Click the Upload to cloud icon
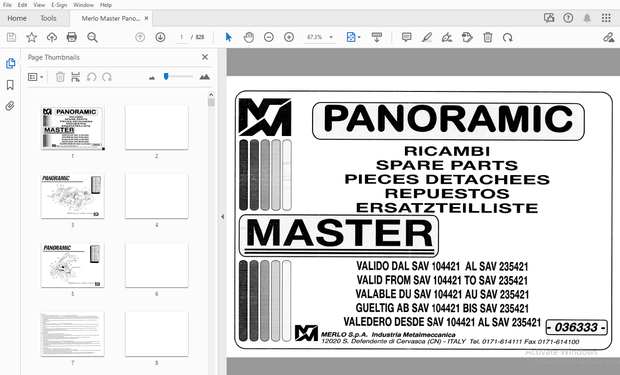Image resolution: width=620 pixels, height=375 pixels. coord(52,37)
